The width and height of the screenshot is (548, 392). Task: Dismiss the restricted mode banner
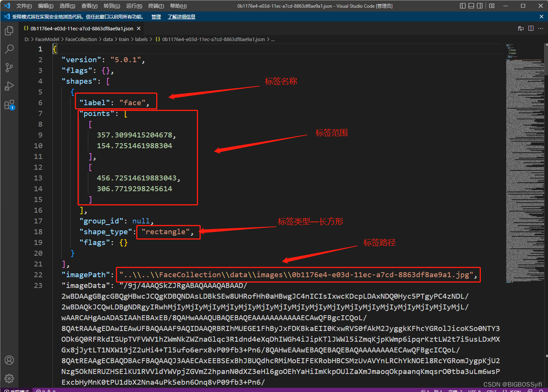pyautogui.click(x=541, y=17)
